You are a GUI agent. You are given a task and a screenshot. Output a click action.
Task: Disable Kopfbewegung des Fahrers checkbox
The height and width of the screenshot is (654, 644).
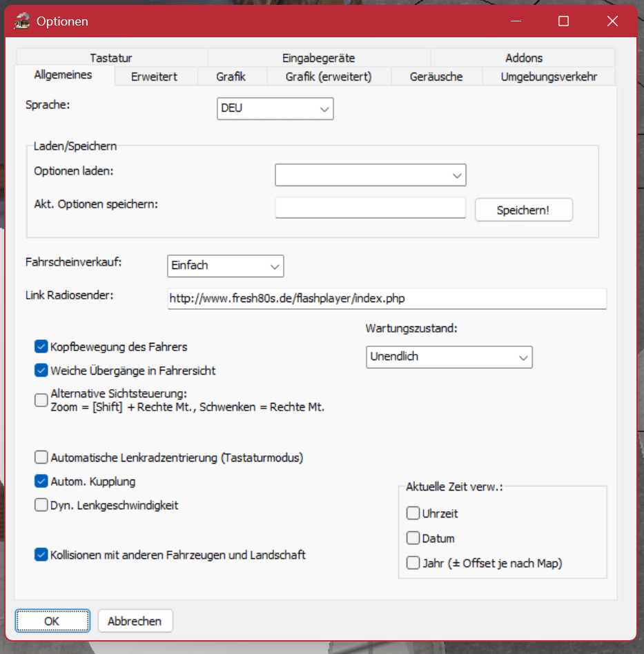(x=41, y=346)
